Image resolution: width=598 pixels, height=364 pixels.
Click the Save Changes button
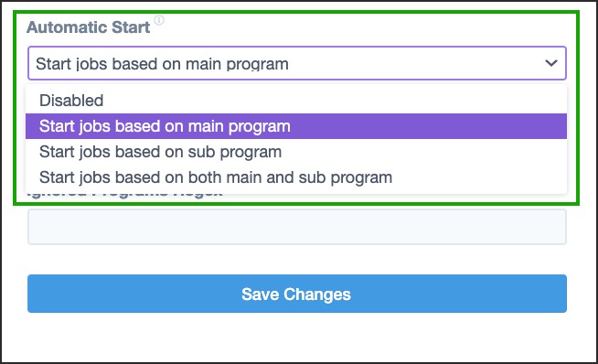(x=297, y=294)
